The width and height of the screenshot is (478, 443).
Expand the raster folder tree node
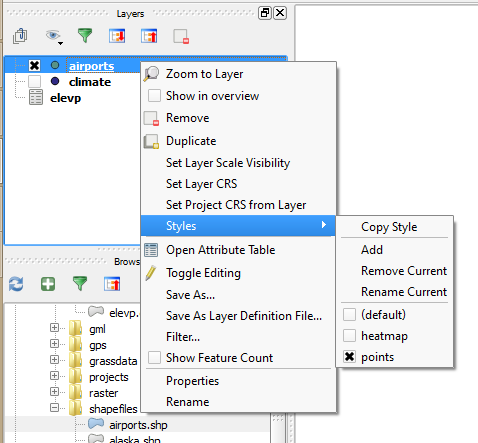pyautogui.click(x=54, y=392)
